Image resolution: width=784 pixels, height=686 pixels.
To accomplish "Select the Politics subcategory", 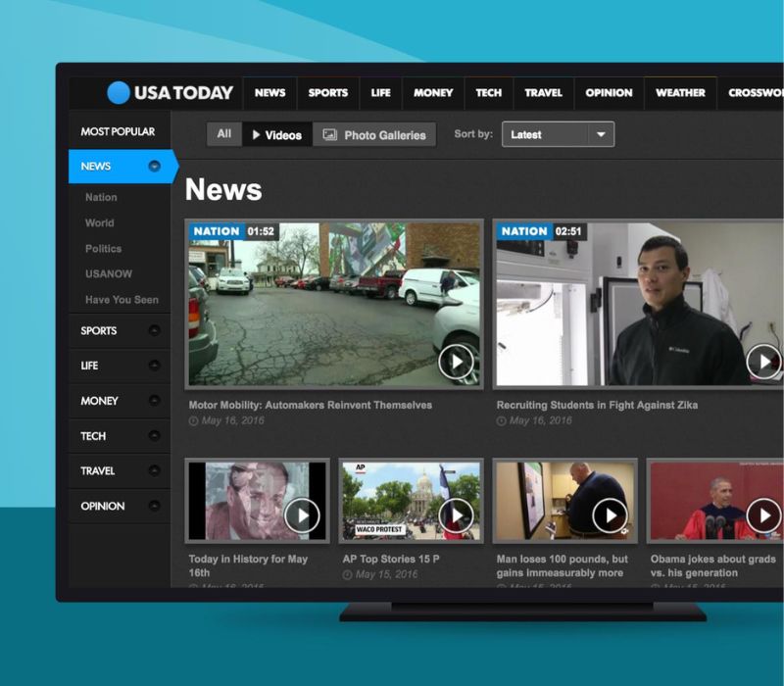I will click(x=104, y=249).
